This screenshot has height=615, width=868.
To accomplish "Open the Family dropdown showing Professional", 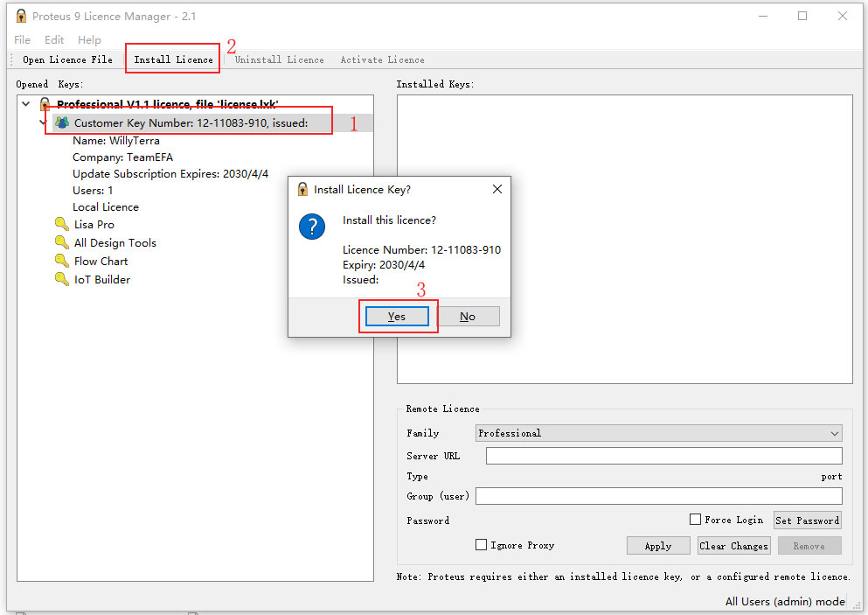I will (659, 433).
